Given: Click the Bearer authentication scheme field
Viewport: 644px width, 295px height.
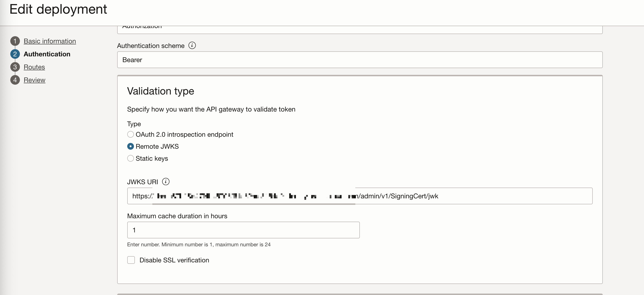Looking at the screenshot, I should point(360,60).
